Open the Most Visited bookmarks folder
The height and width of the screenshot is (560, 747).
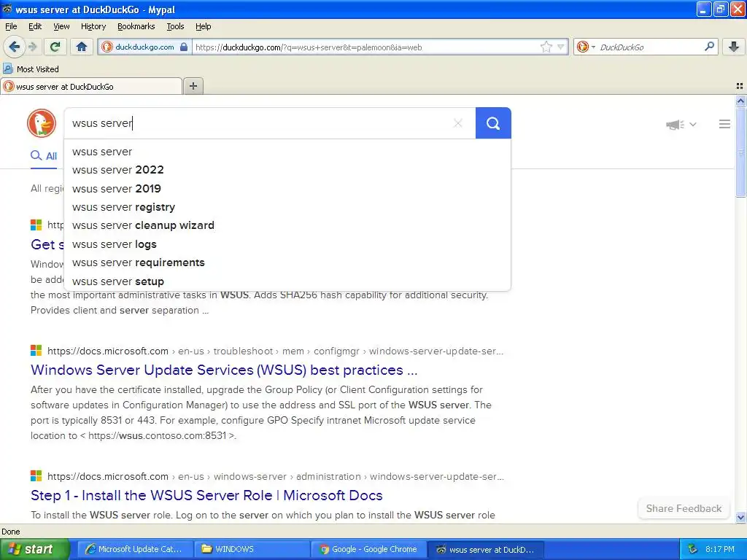(x=31, y=69)
